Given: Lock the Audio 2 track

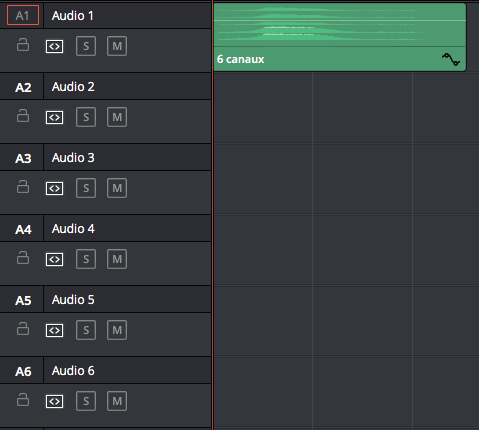Looking at the screenshot, I should click(x=23, y=116).
